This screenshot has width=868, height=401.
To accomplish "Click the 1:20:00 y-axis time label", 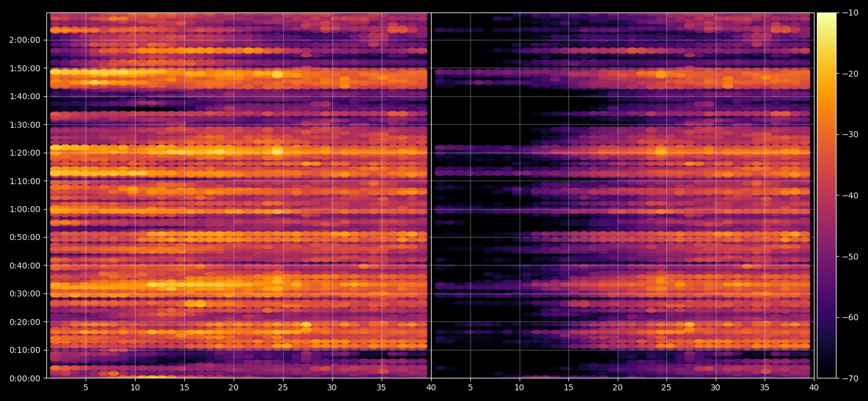I will coord(25,153).
